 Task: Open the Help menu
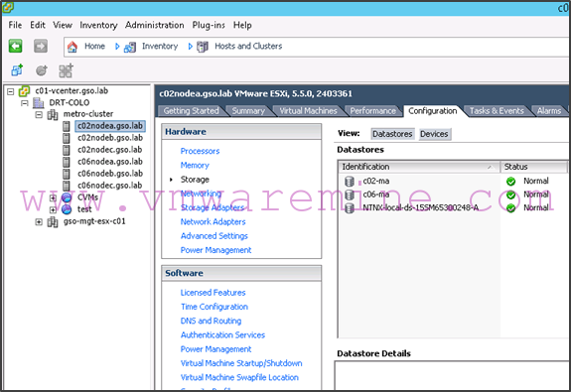(x=242, y=25)
